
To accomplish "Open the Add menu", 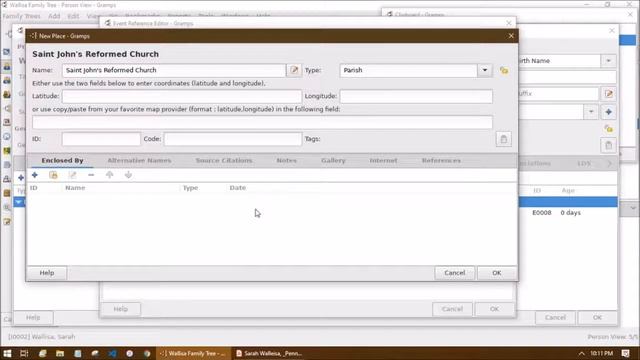I will tap(54, 16).
